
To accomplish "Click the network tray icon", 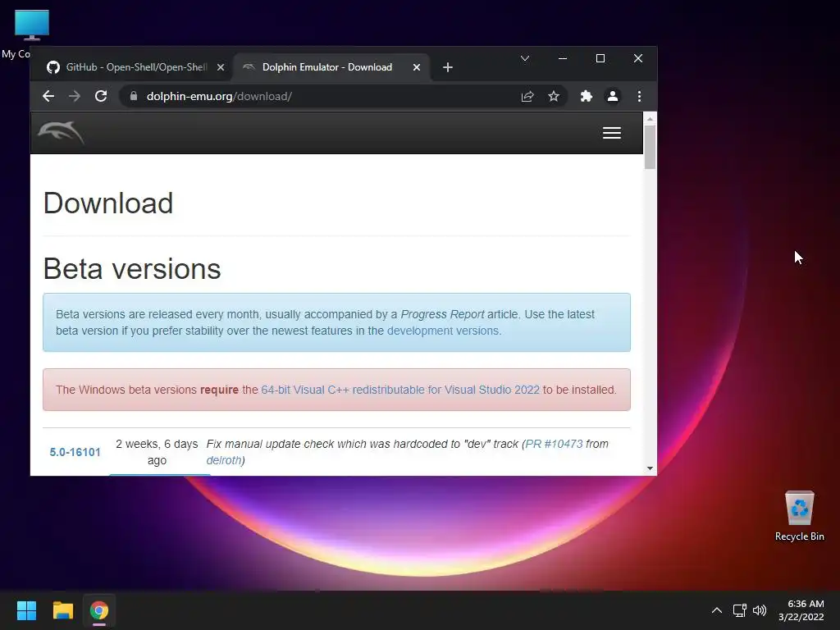I will click(740, 610).
